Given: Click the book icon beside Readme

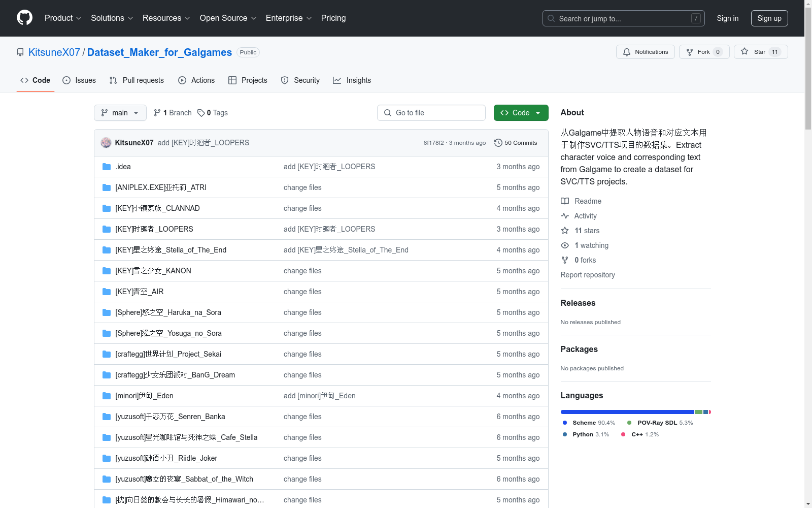Looking at the screenshot, I should (565, 201).
